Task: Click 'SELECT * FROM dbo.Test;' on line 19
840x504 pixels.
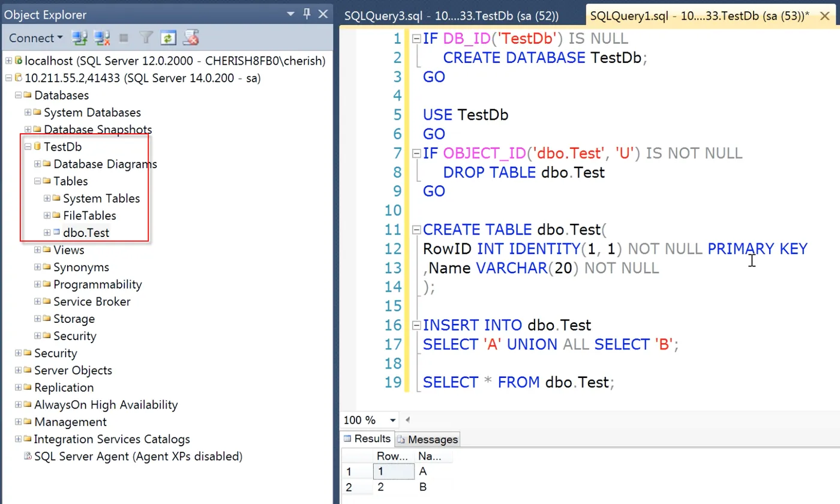Action: tap(519, 382)
